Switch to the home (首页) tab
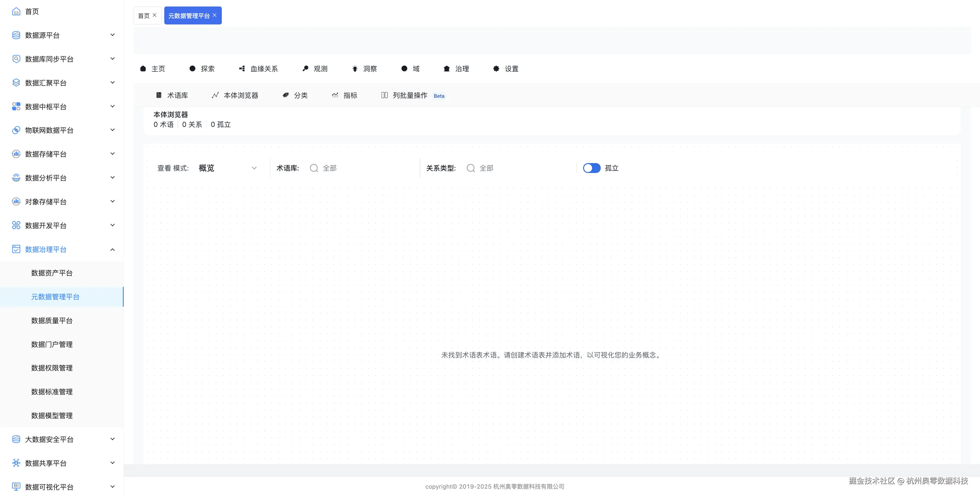 144,15
